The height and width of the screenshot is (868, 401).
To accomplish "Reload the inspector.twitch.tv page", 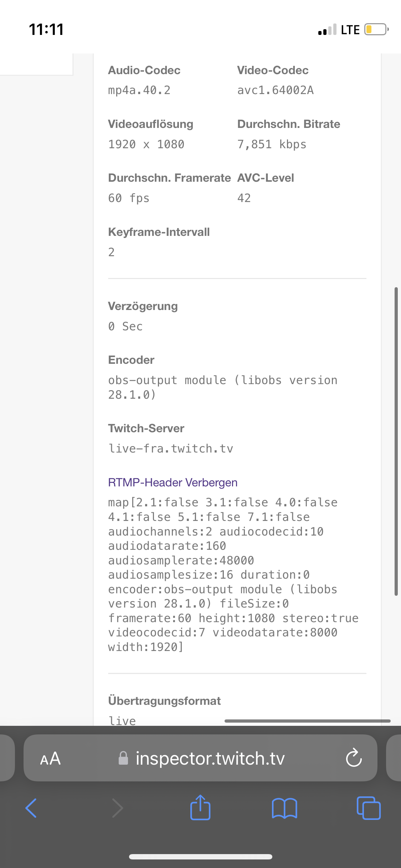I will pos(354,758).
